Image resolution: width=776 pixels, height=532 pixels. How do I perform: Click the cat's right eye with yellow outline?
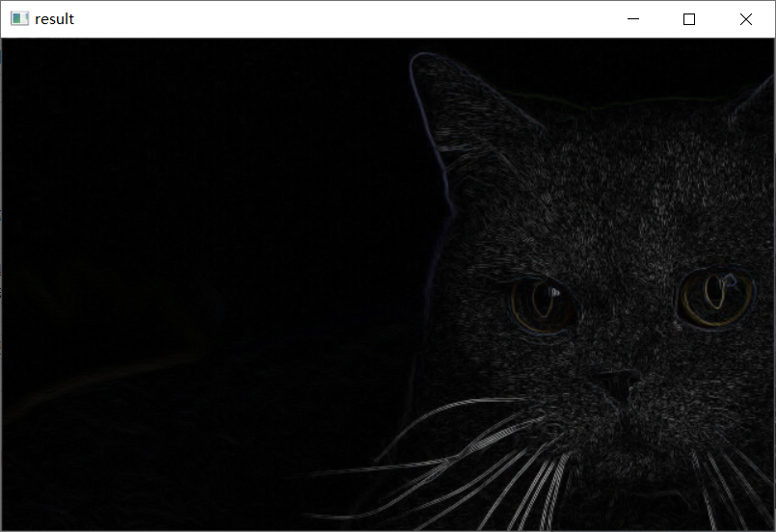click(x=713, y=297)
